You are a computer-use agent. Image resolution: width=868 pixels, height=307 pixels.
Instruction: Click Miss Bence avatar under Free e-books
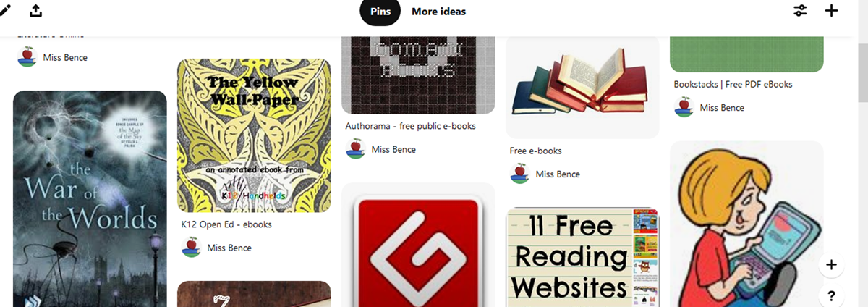(x=519, y=174)
